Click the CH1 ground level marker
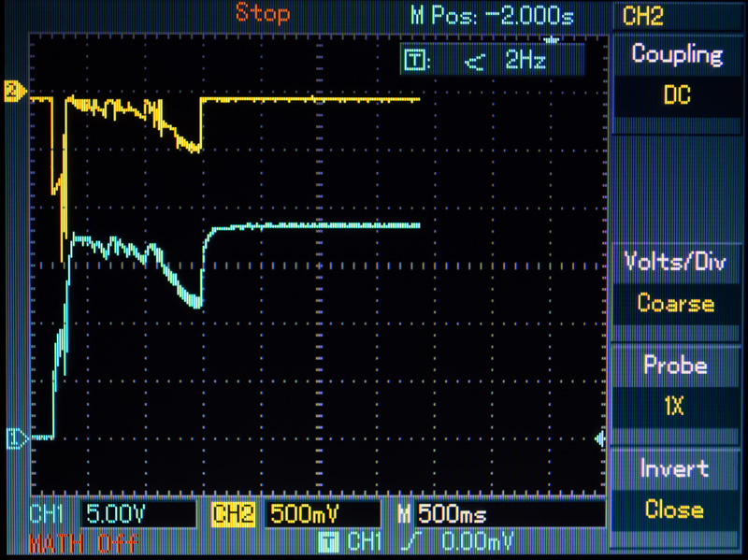The height and width of the screenshot is (560, 748). coord(14,437)
